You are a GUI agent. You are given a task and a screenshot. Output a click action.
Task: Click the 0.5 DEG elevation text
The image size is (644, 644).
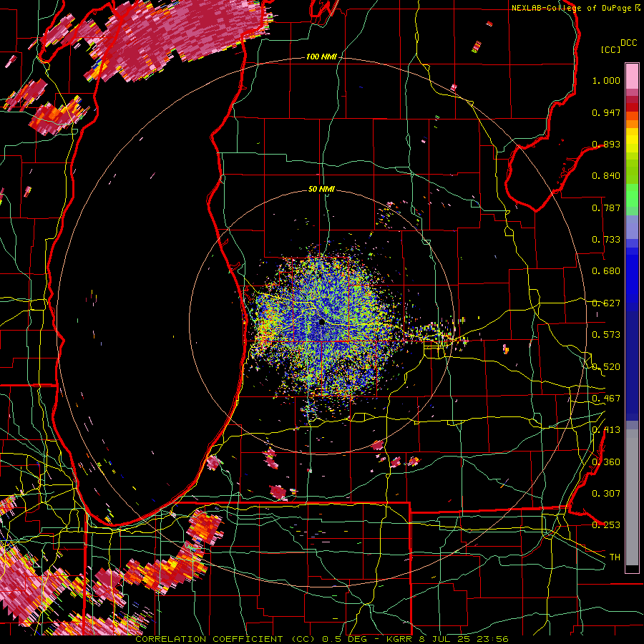tap(345, 639)
